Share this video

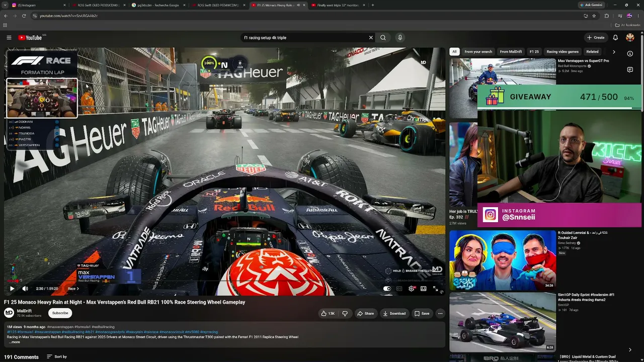pyautogui.click(x=366, y=313)
